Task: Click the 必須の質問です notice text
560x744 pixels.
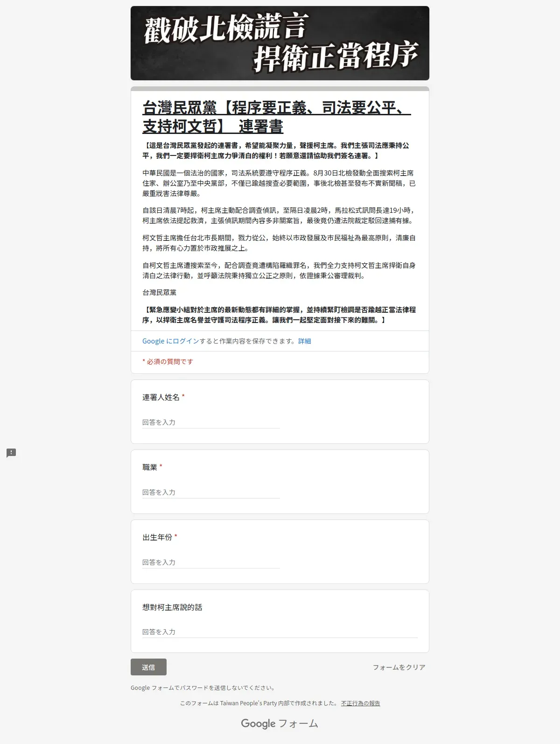Action: point(168,362)
